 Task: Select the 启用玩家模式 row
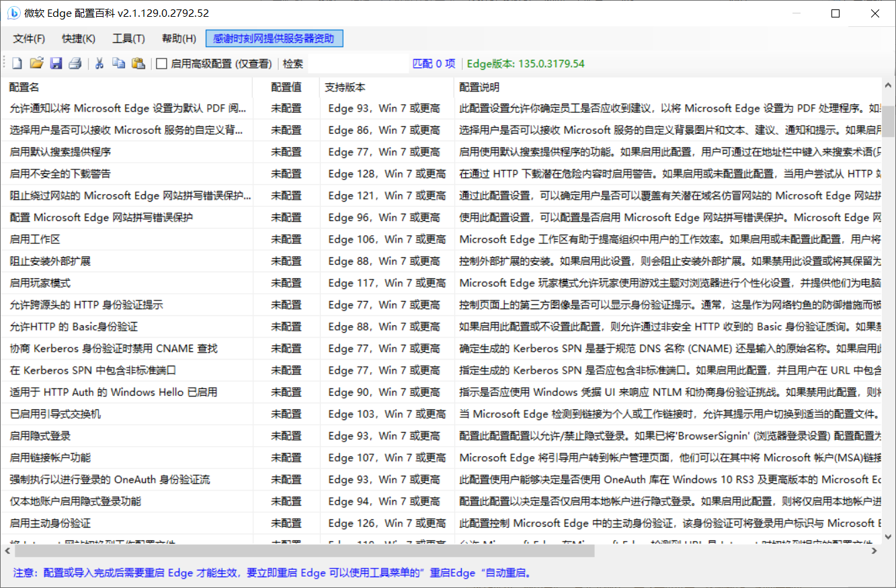pos(442,283)
